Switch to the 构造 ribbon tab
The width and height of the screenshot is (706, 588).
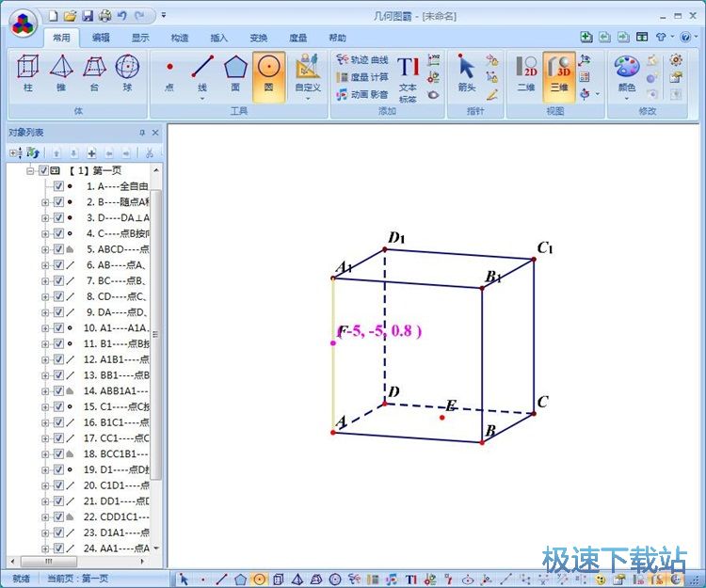(179, 38)
